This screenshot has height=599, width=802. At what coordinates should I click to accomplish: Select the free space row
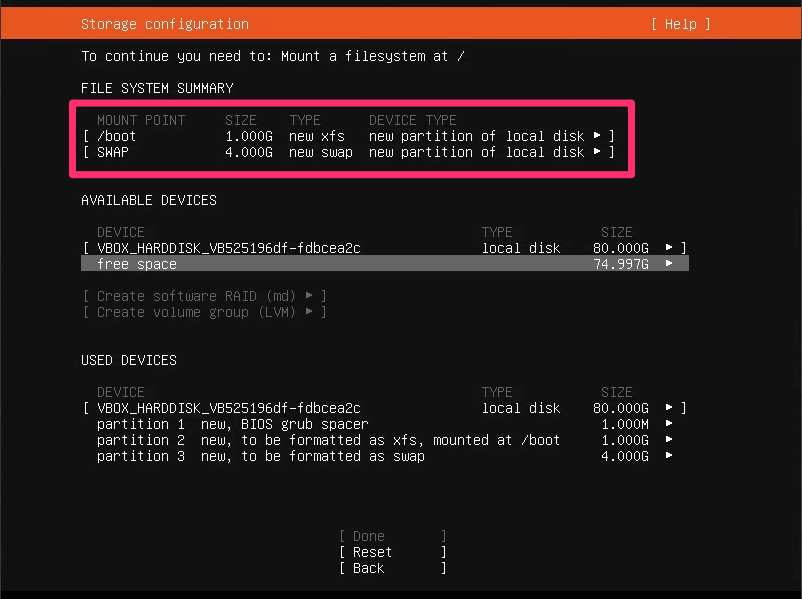click(x=385, y=264)
